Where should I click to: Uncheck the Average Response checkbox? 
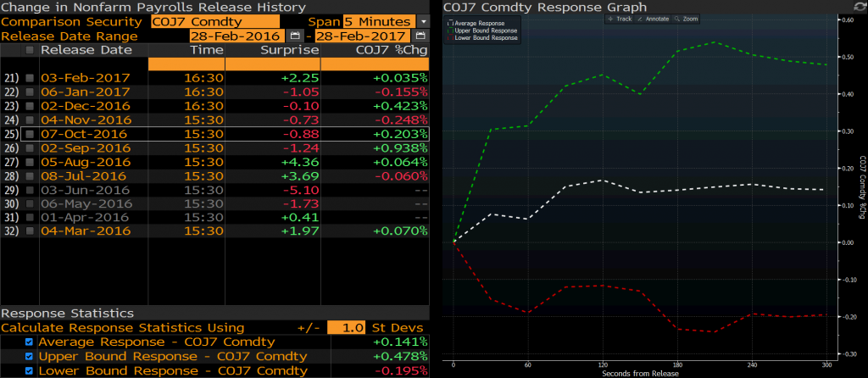29,342
